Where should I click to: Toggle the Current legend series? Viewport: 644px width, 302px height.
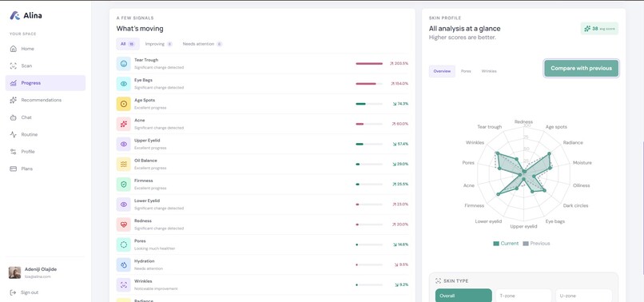pos(506,244)
